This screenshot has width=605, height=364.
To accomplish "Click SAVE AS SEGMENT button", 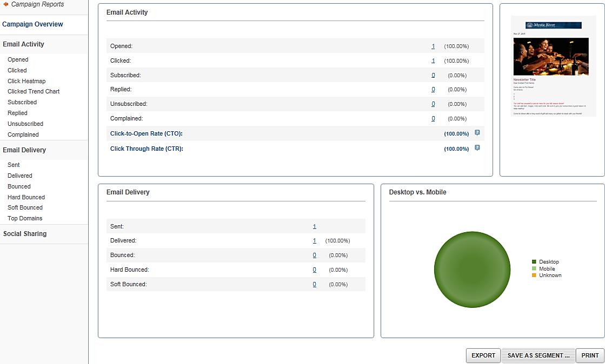I will [538, 355].
